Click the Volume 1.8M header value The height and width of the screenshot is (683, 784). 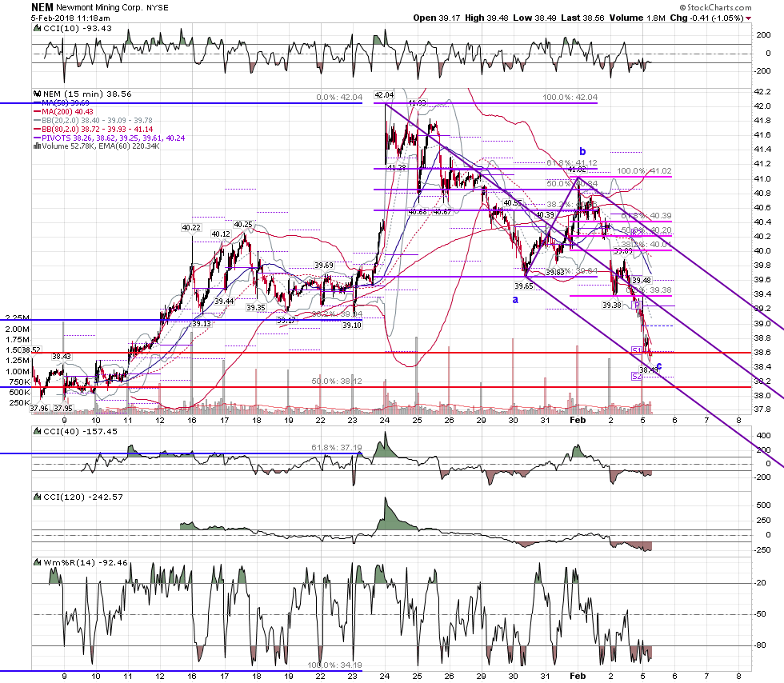637,18
